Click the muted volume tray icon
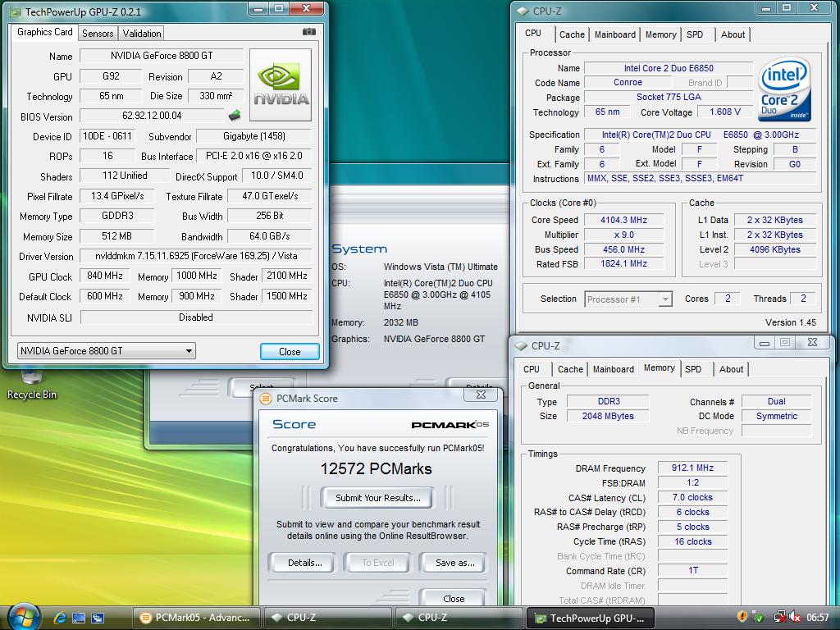The image size is (840, 630). pyautogui.click(x=794, y=618)
